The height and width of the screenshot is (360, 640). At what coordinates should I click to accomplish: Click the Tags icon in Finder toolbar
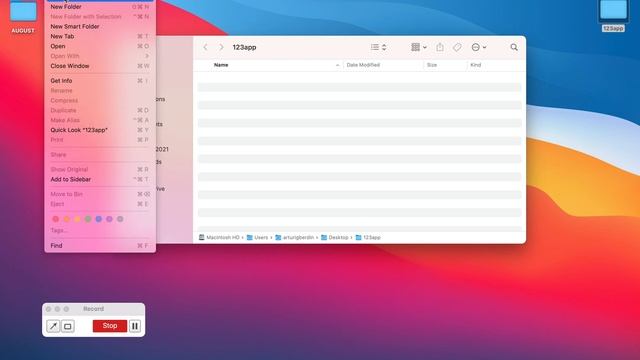pyautogui.click(x=457, y=47)
